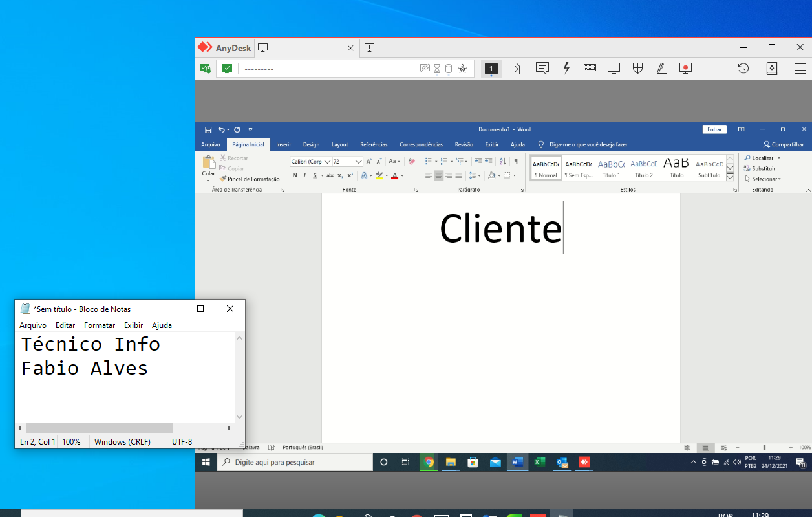Click the AnyDesk keyboard icon
The width and height of the screenshot is (812, 517).
(590, 68)
